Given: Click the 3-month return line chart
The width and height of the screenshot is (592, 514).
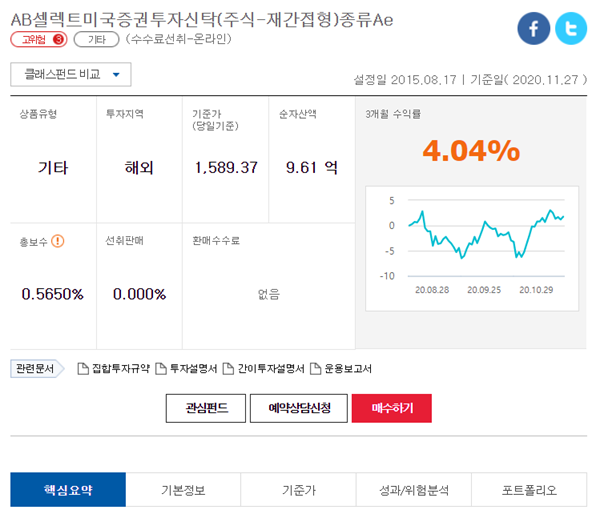Looking at the screenshot, I should 472,248.
